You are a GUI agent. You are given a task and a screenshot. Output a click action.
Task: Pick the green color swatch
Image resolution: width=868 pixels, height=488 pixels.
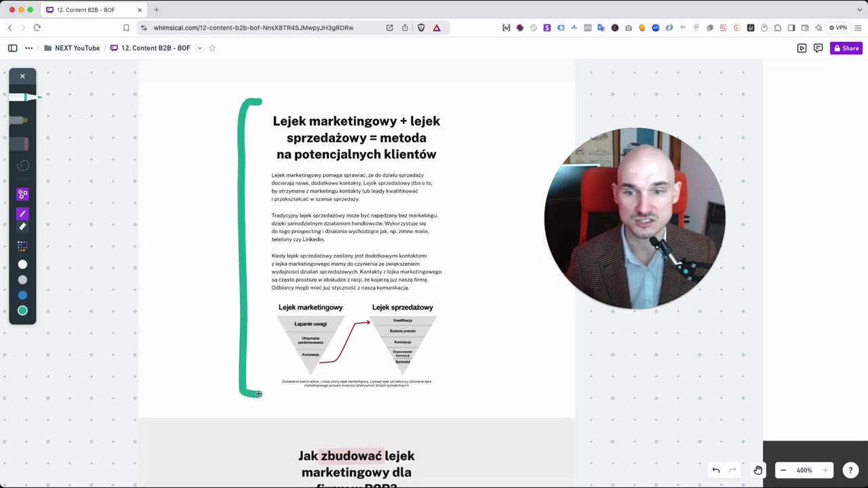tap(22, 310)
